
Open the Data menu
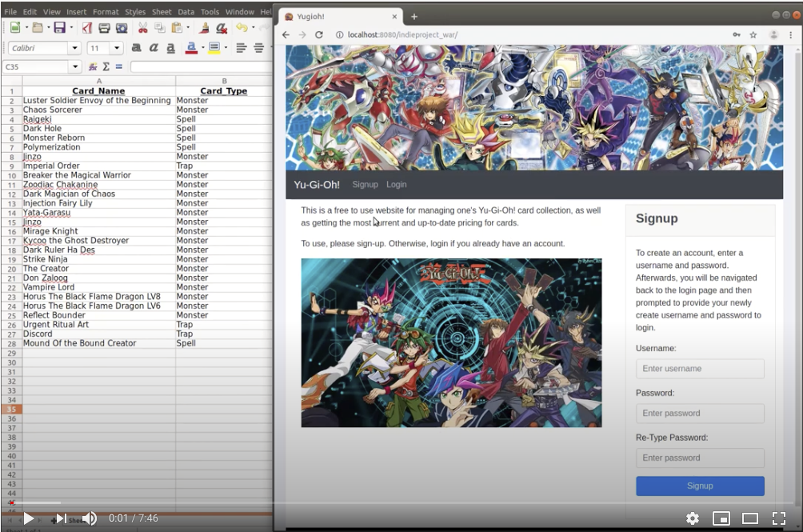186,12
